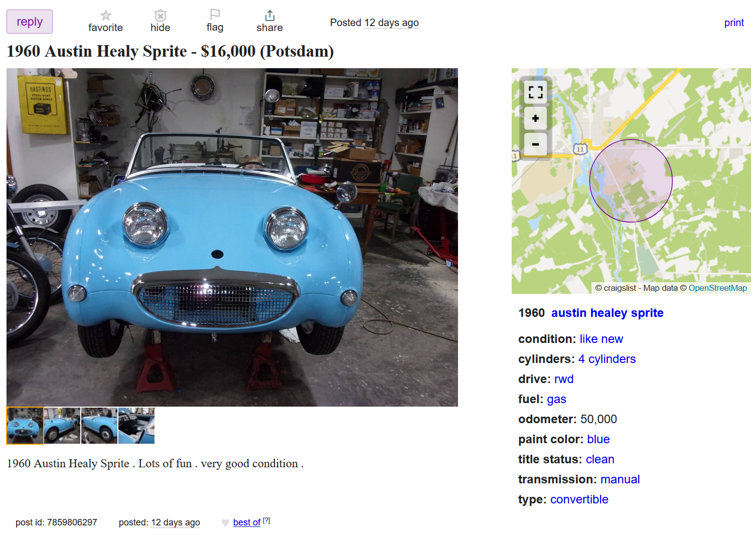Open the print link
Viewport: 756px width, 543px height.
tap(734, 23)
